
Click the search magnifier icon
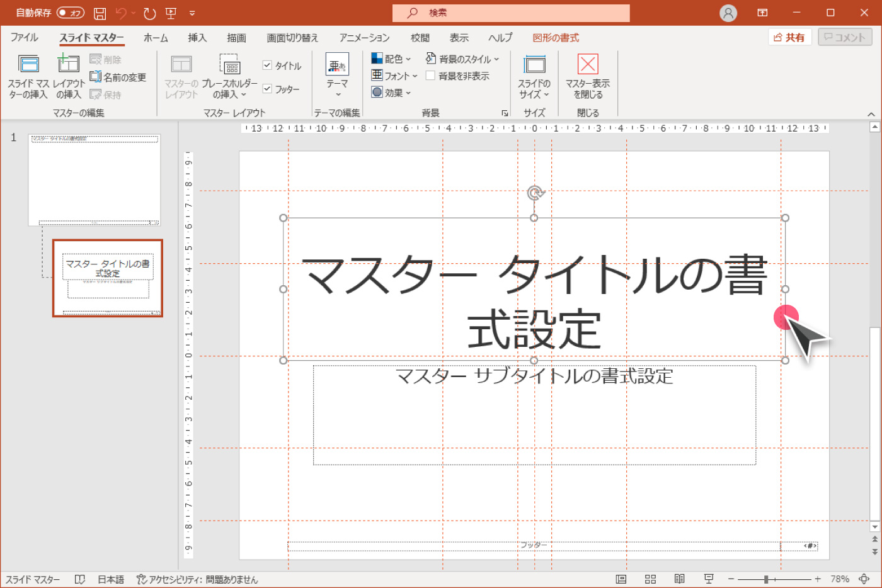413,13
